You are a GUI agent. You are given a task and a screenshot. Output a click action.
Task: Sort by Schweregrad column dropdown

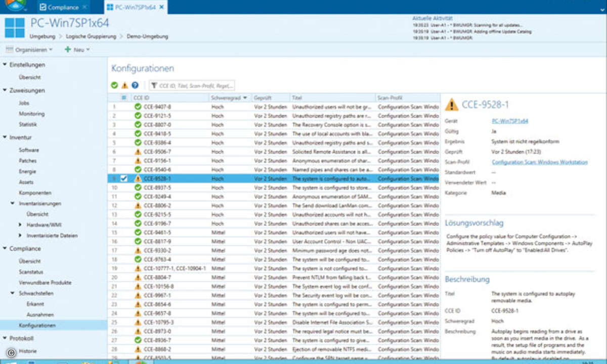coord(245,98)
